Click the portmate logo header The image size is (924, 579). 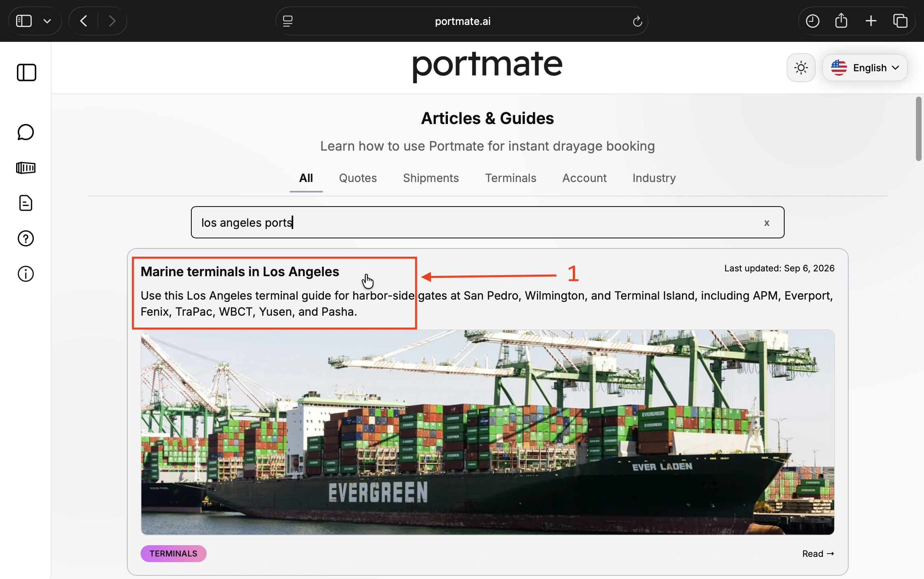click(x=487, y=67)
